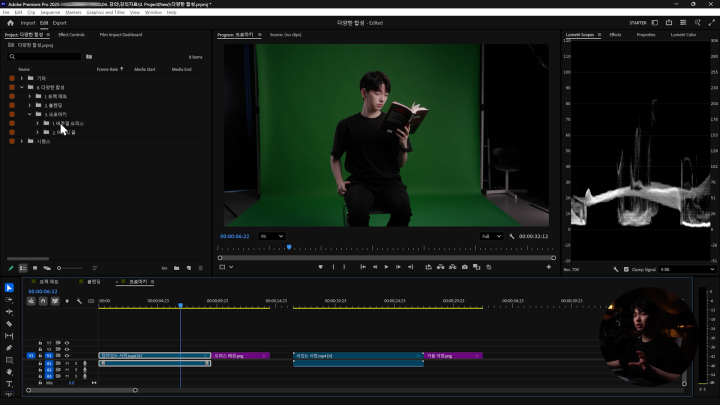The image size is (720, 405).
Task: Click the purple 오피스 배경.png timeline clip
Action: click(x=240, y=355)
